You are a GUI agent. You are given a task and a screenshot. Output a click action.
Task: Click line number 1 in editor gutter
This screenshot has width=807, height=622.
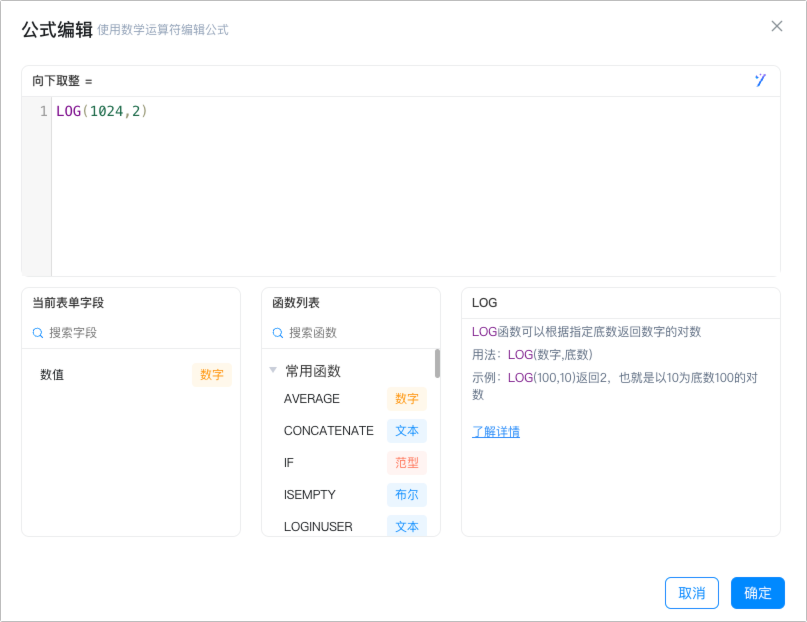(43, 111)
